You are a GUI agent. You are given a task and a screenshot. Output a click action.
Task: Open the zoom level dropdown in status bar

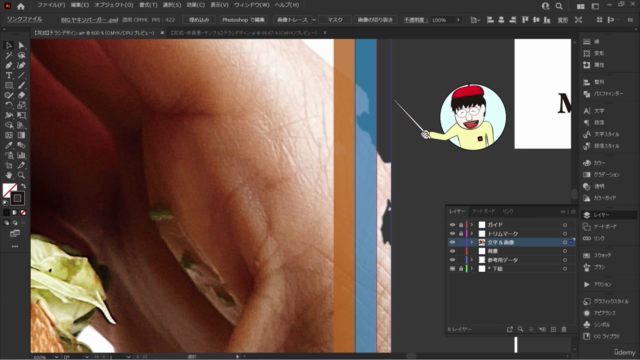click(57, 357)
